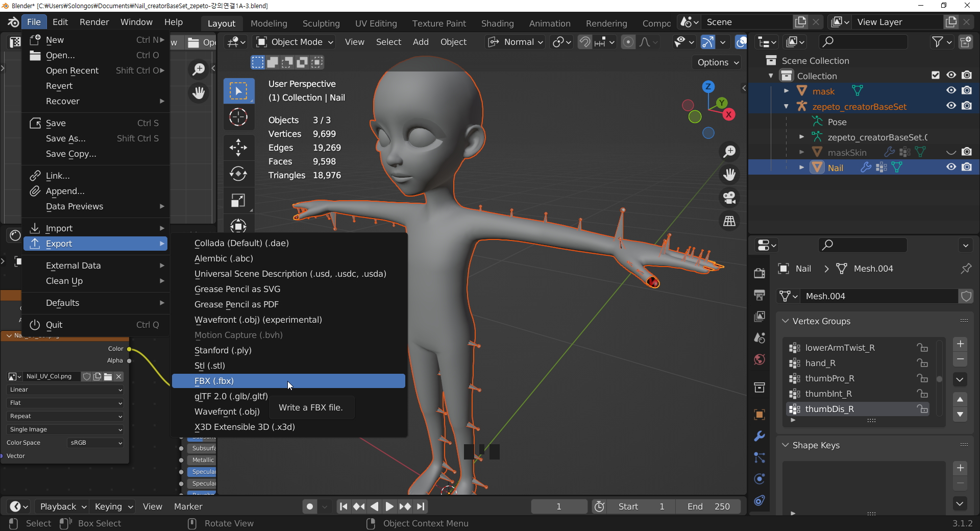Open the Render properties tab icon
Screen dimensions: 980x531
[x=759, y=273]
